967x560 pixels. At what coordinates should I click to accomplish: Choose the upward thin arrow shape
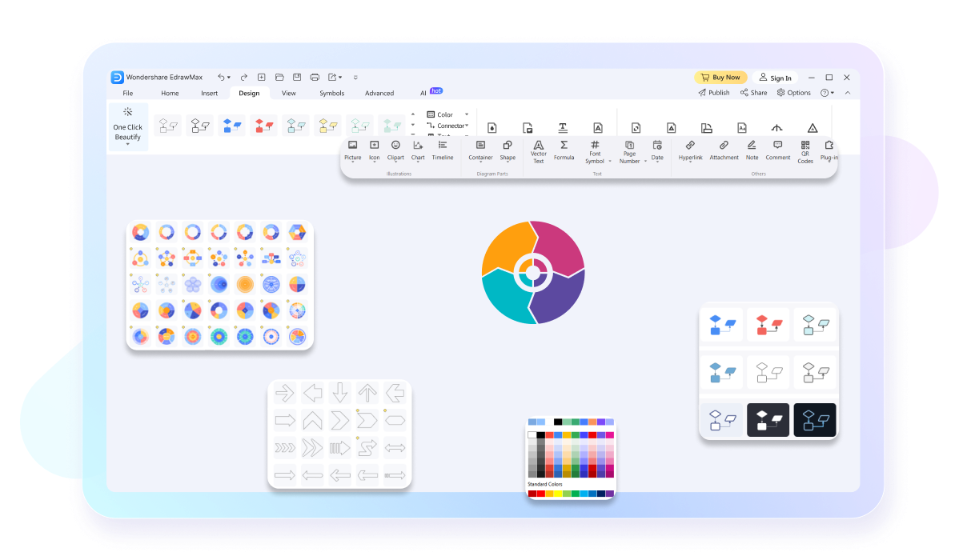pos(367,392)
